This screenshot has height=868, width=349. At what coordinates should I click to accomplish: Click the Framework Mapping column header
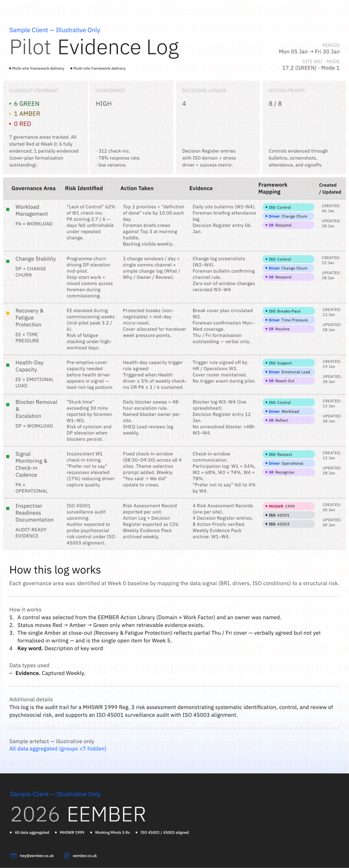click(x=273, y=189)
